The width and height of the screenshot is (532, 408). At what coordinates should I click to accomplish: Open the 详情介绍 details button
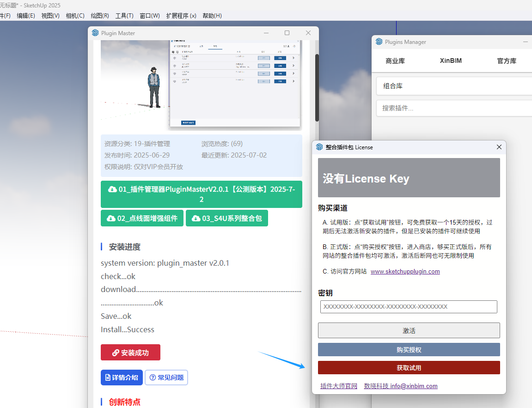click(122, 378)
